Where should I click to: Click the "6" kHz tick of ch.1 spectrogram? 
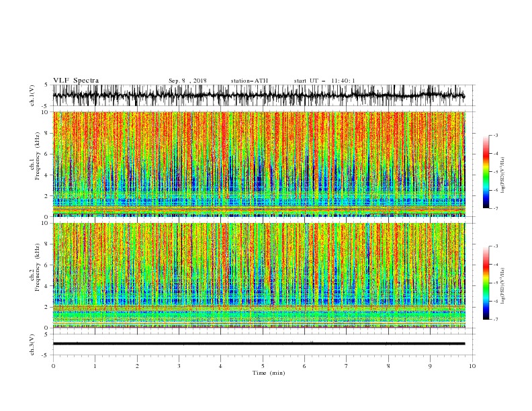46,154
